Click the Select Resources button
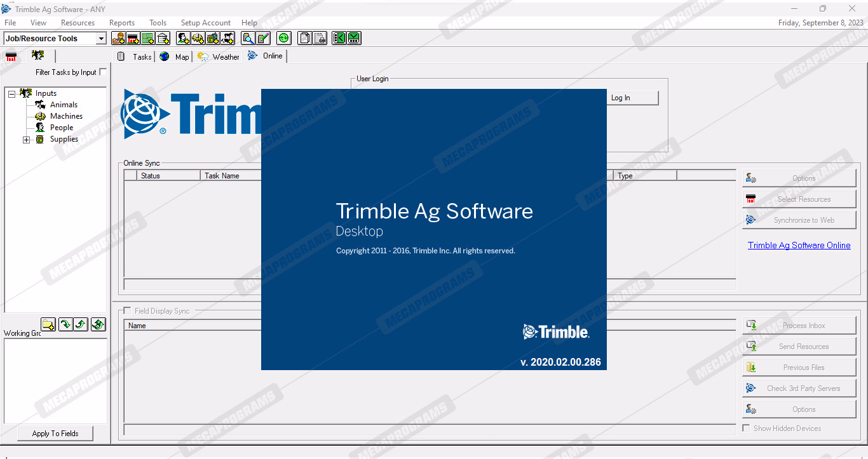 [799, 199]
